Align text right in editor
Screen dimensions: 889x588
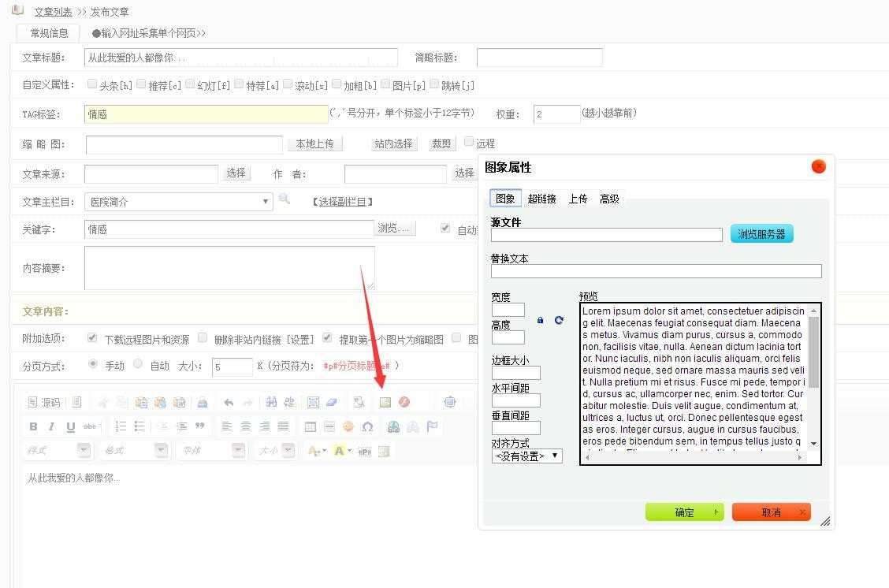(265, 426)
